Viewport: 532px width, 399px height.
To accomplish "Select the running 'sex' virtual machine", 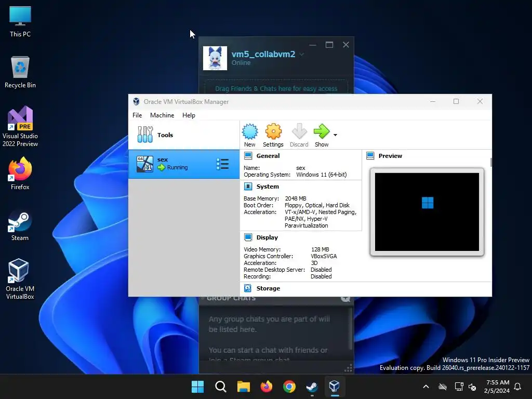I will coord(184,164).
